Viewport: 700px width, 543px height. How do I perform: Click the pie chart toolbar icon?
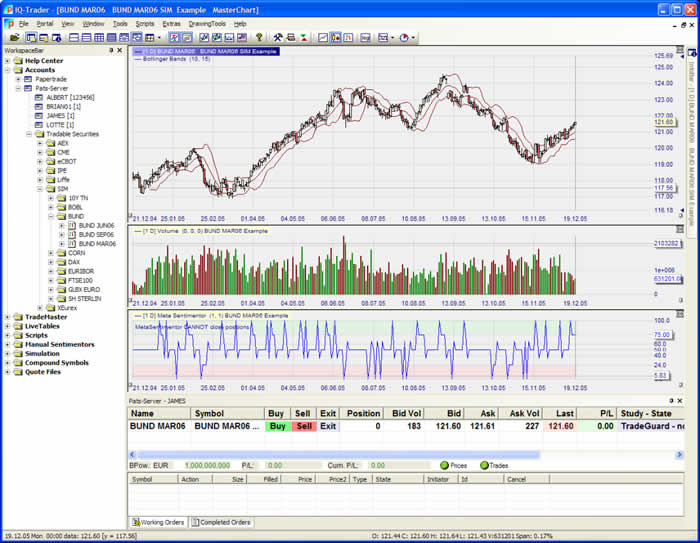[x=404, y=38]
